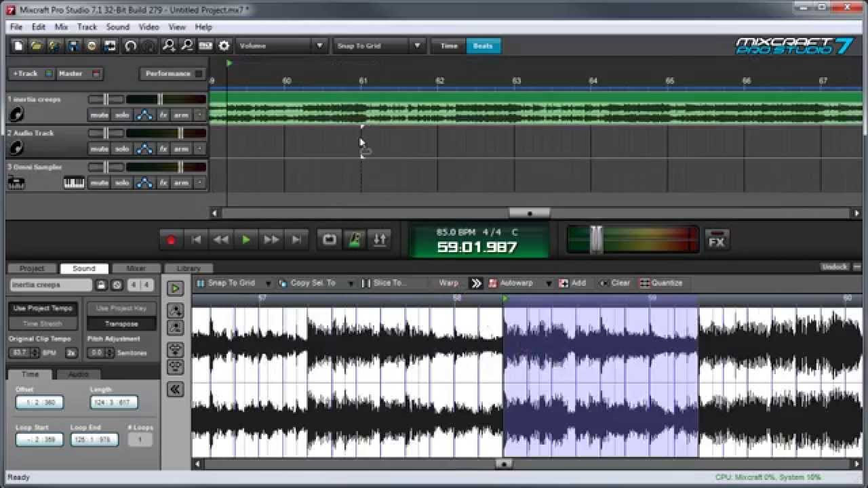This screenshot has height=488, width=868.
Task: Undo the last action using toolbar icon
Action: point(130,46)
